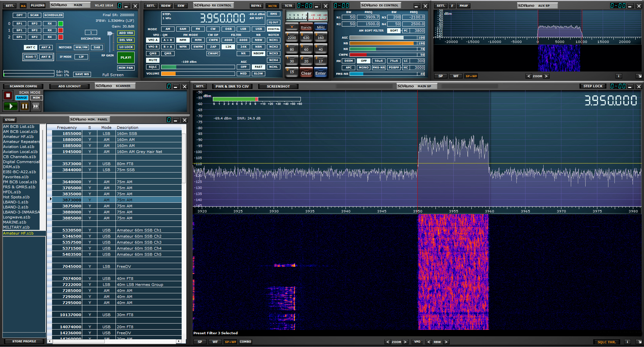
Task: Switch Aux SP to SP+WF view
Action: pyautogui.click(x=471, y=76)
